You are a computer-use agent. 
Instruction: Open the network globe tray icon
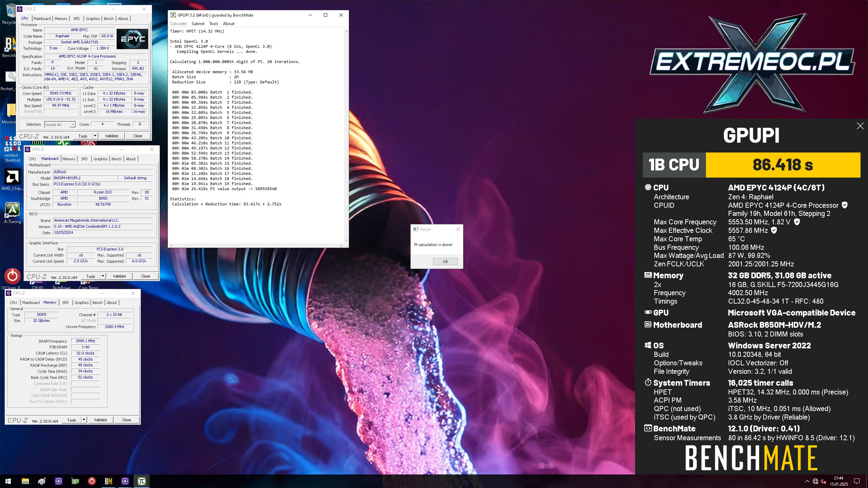(815, 482)
